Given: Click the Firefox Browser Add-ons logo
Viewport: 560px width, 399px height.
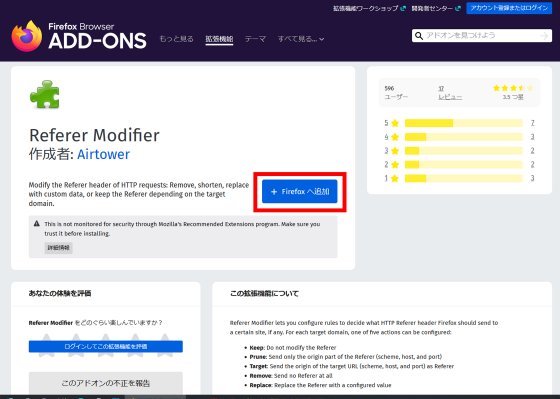Looking at the screenshot, I should pos(79,36).
